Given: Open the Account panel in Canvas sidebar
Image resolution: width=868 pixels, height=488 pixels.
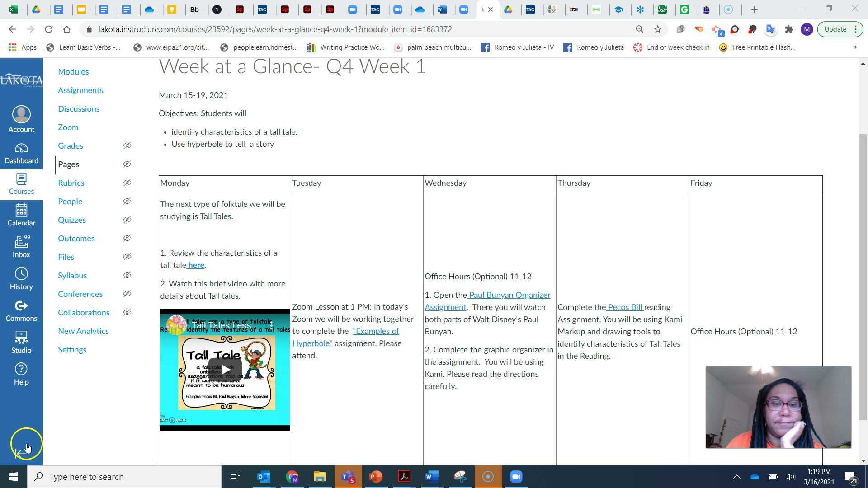Looking at the screenshot, I should tap(21, 119).
